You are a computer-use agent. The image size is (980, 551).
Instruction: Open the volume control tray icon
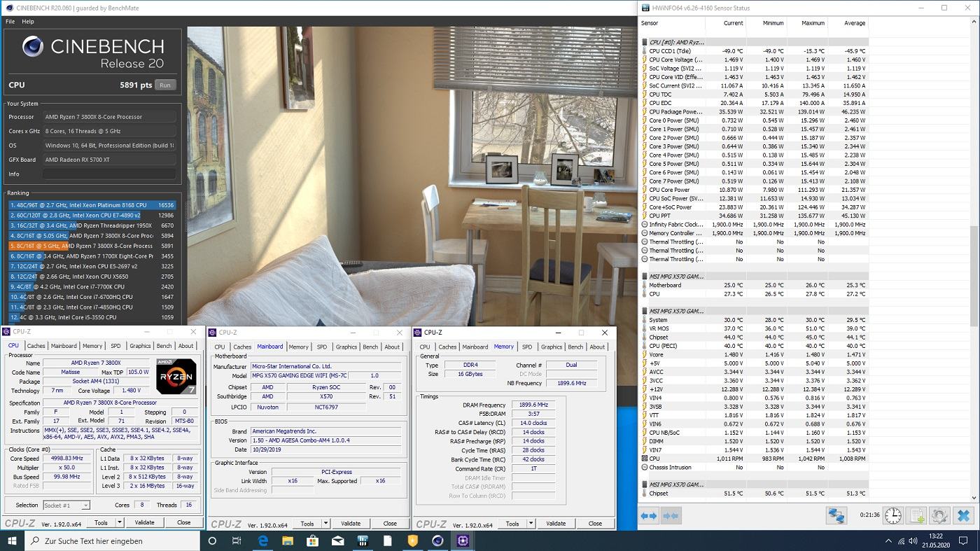pyautogui.click(x=911, y=540)
